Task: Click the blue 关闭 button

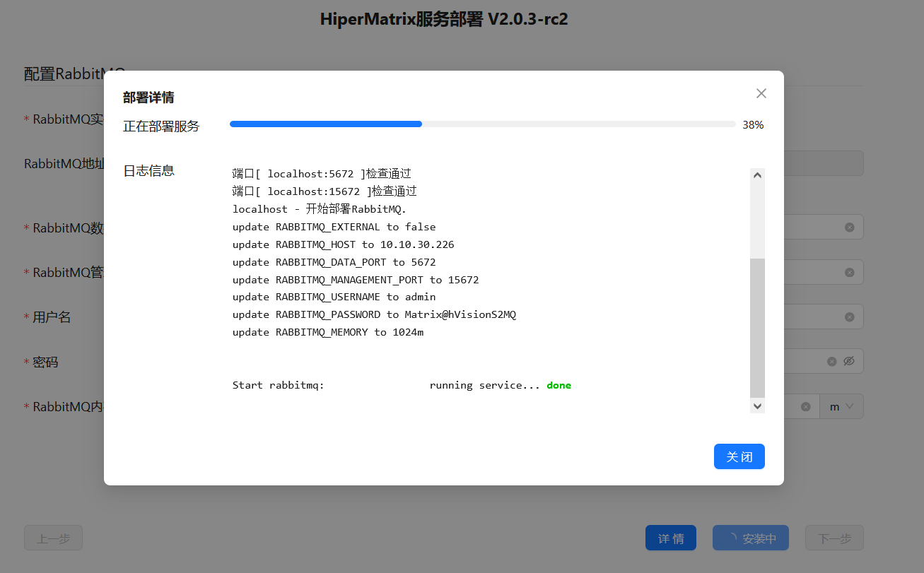Action: coord(739,456)
